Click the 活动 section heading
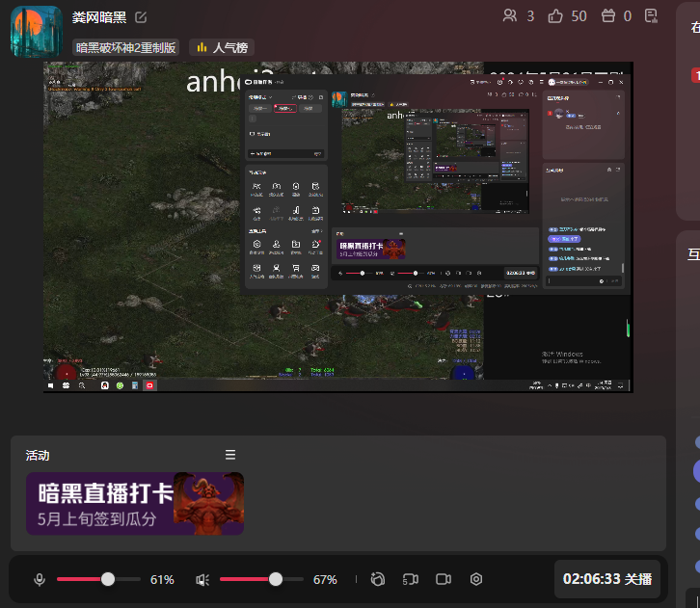Image resolution: width=700 pixels, height=608 pixels. [x=38, y=456]
